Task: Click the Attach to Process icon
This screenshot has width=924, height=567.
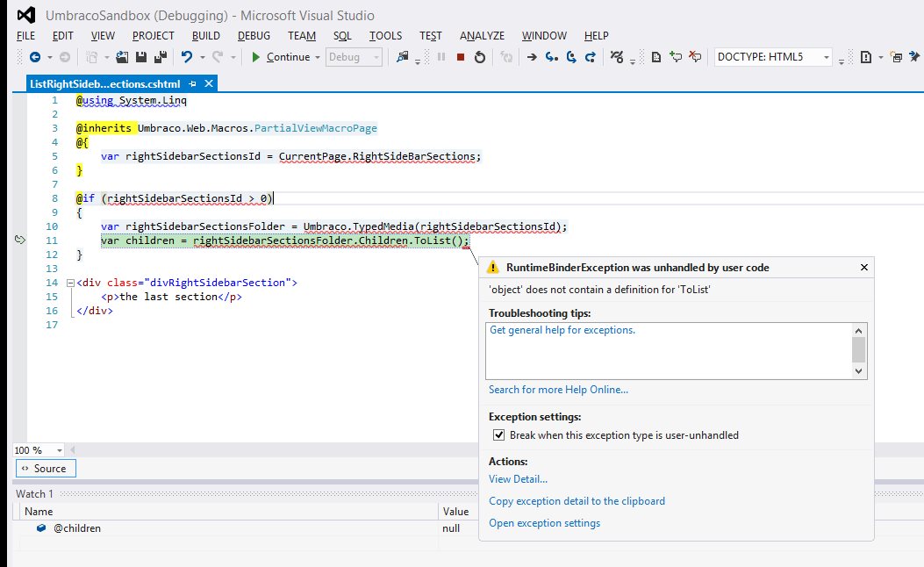Action: (403, 57)
